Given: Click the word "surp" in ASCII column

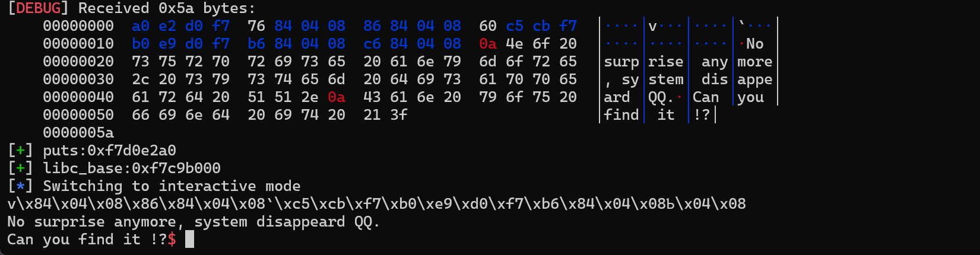Looking at the screenshot, I should (x=621, y=62).
